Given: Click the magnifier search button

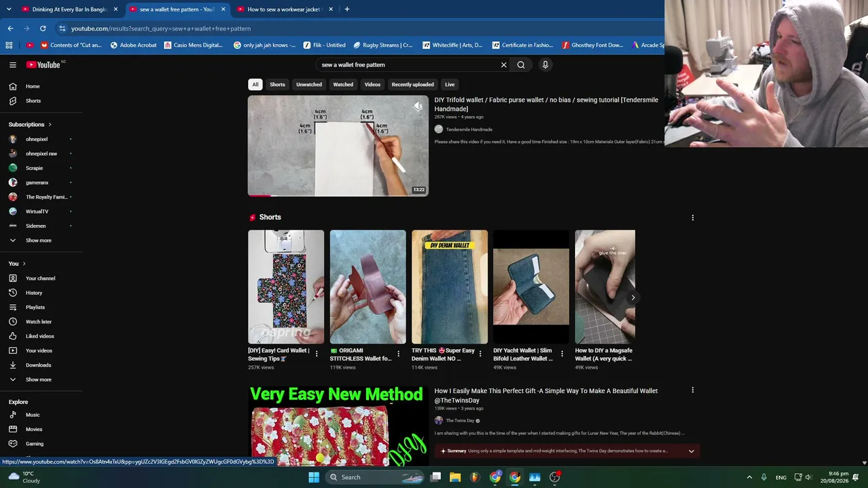Looking at the screenshot, I should click(521, 65).
